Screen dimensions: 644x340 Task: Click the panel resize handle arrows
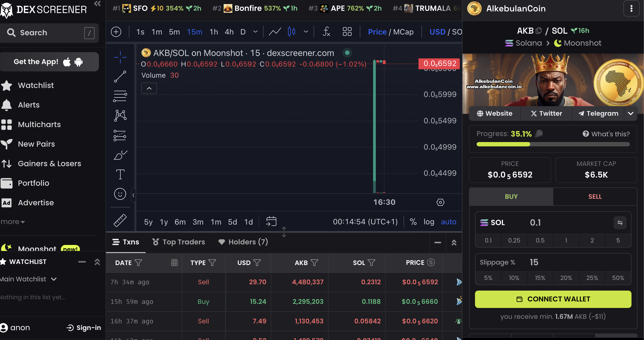coord(284,232)
